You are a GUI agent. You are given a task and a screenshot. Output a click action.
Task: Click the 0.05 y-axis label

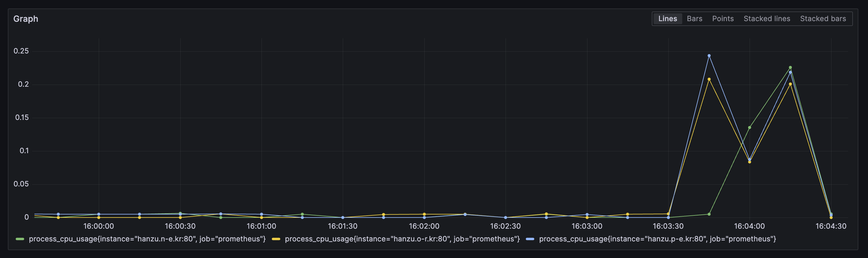click(21, 184)
